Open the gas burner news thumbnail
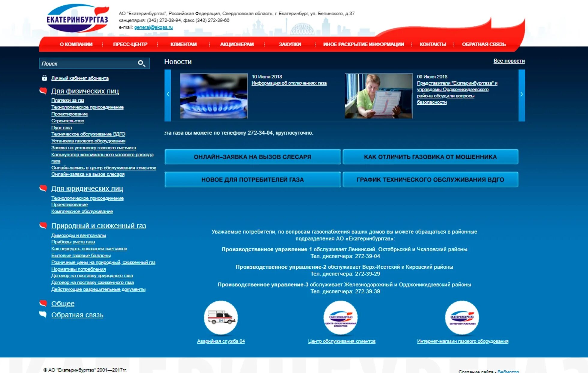The height and width of the screenshot is (373, 588). (x=214, y=96)
